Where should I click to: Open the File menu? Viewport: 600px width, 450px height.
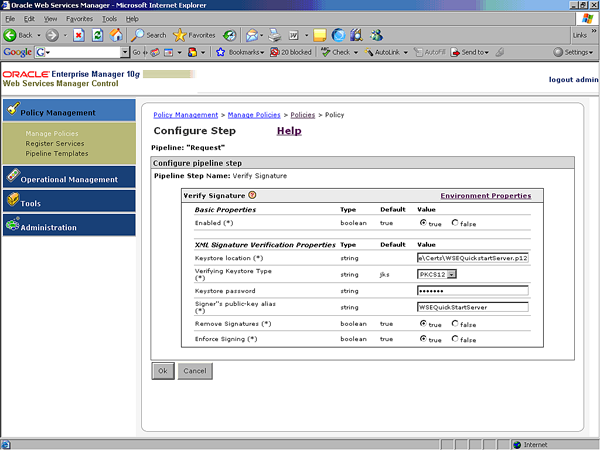click(x=10, y=19)
